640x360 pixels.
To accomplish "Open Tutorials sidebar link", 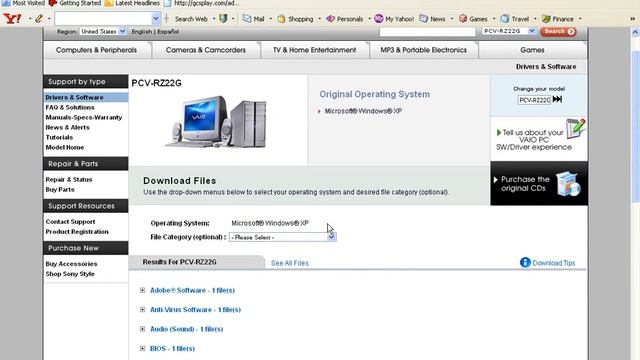I will (x=59, y=138).
